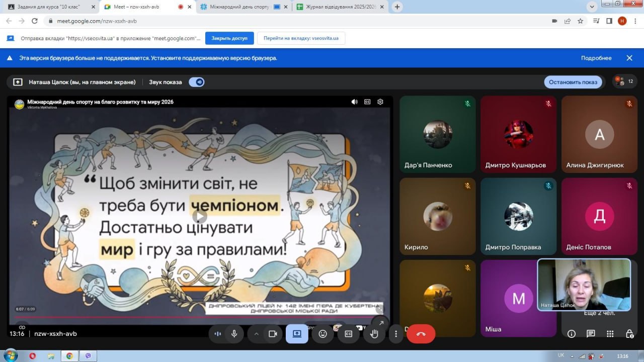Open the activities grid icon

click(x=610, y=334)
